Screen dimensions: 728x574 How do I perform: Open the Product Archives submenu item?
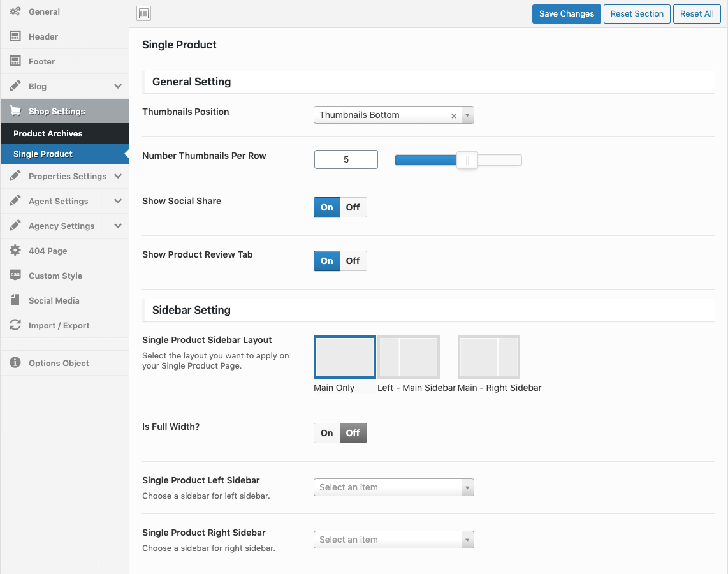coord(48,133)
